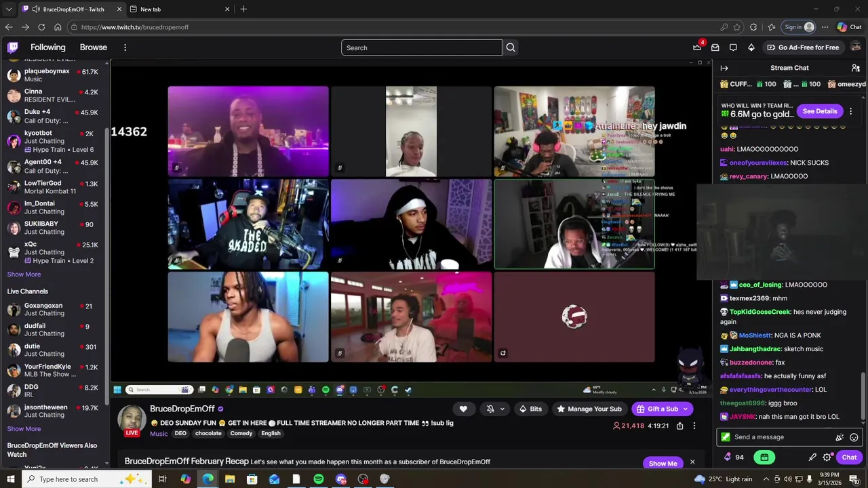Click the Twitch search magnifier button

511,47
